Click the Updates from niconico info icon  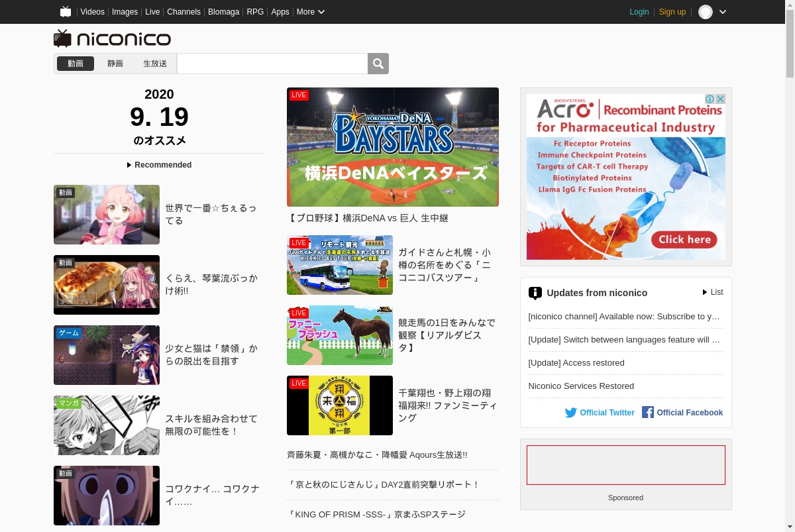535,293
